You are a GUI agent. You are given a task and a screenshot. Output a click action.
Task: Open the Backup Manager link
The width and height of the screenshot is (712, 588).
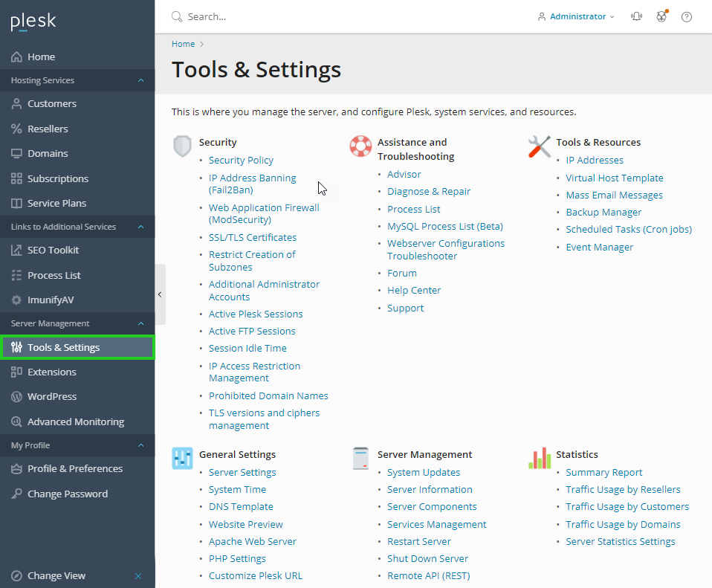coord(603,212)
